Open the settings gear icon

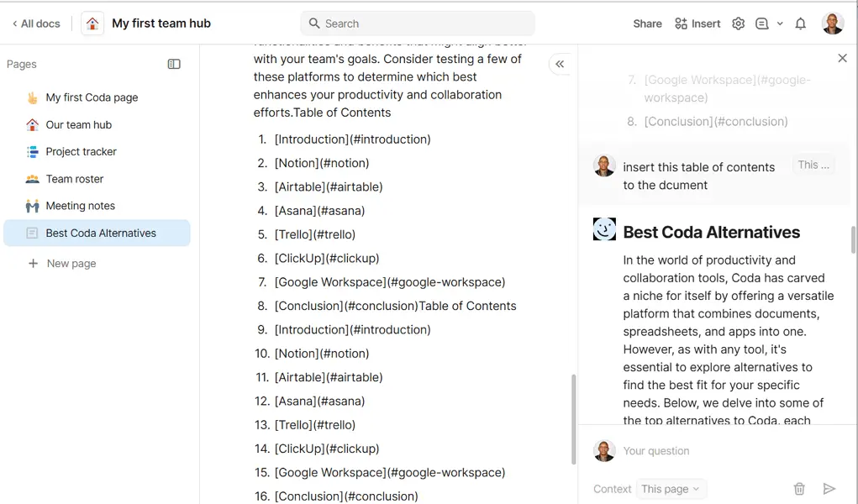[738, 24]
